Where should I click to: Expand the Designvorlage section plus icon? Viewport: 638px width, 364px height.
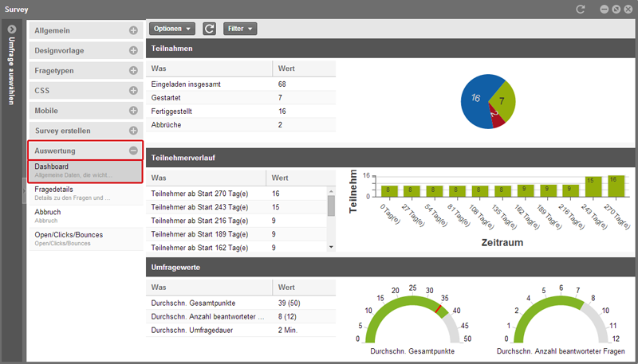pyautogui.click(x=133, y=50)
